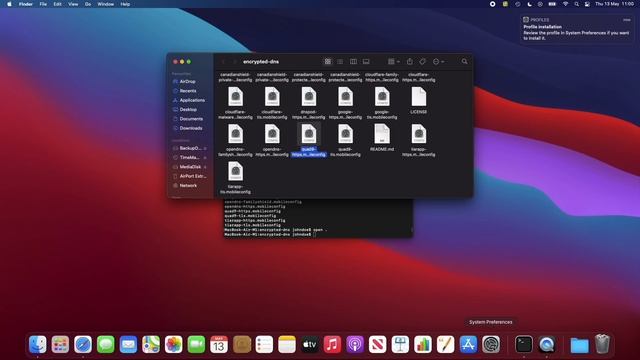Open the Edit menu
Screen dimensions: 640x360
pos(58,4)
